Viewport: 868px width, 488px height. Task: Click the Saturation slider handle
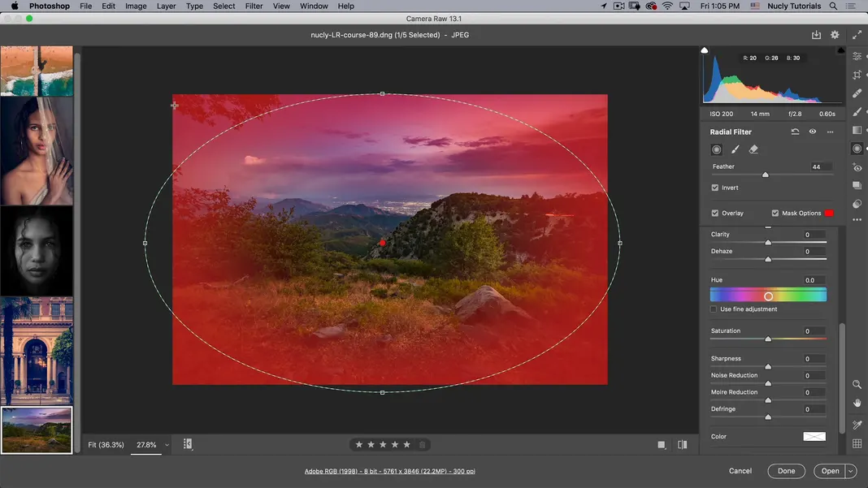pyautogui.click(x=768, y=339)
